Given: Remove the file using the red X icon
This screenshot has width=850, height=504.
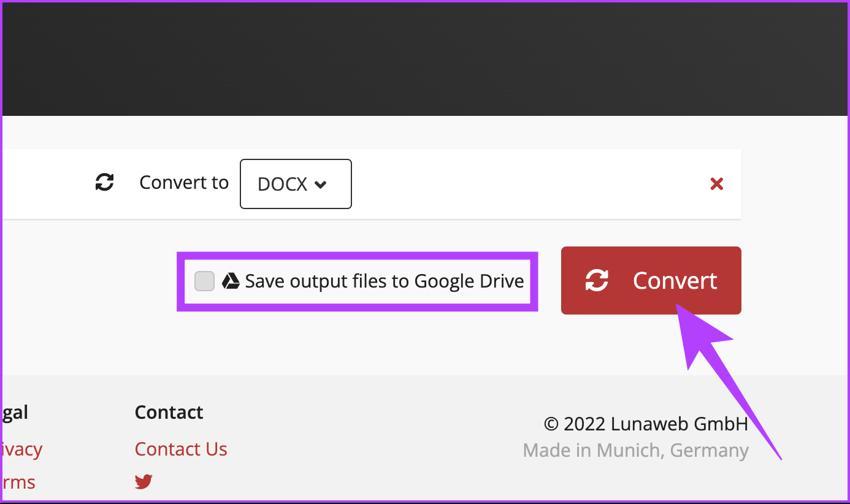Looking at the screenshot, I should point(716,183).
